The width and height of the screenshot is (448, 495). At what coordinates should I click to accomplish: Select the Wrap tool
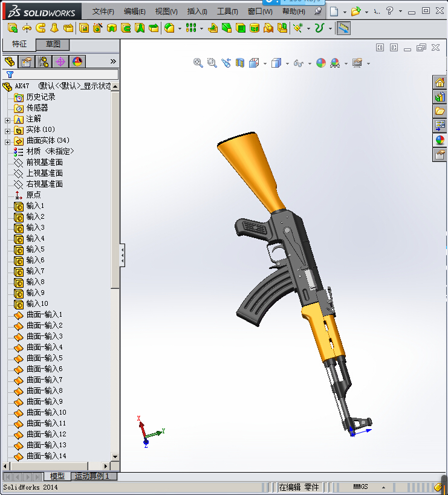click(x=255, y=28)
